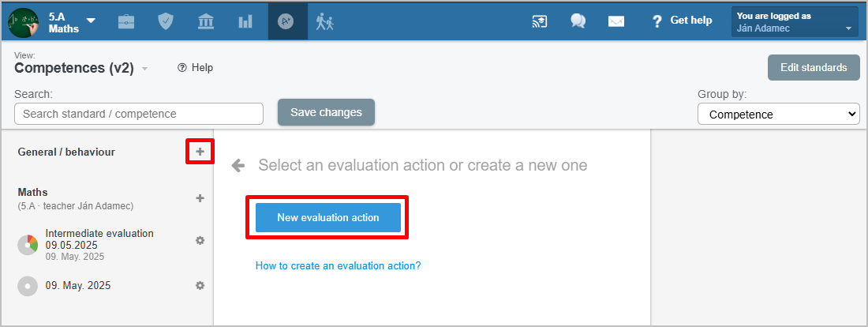Open the bank building icon
The image size is (868, 327).
tap(206, 21)
